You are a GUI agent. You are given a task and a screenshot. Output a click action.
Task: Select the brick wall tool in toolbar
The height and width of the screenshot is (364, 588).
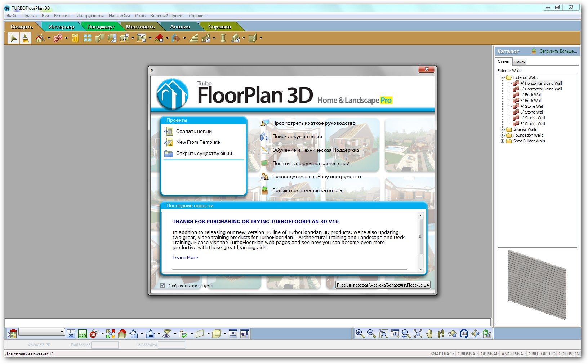click(58, 38)
